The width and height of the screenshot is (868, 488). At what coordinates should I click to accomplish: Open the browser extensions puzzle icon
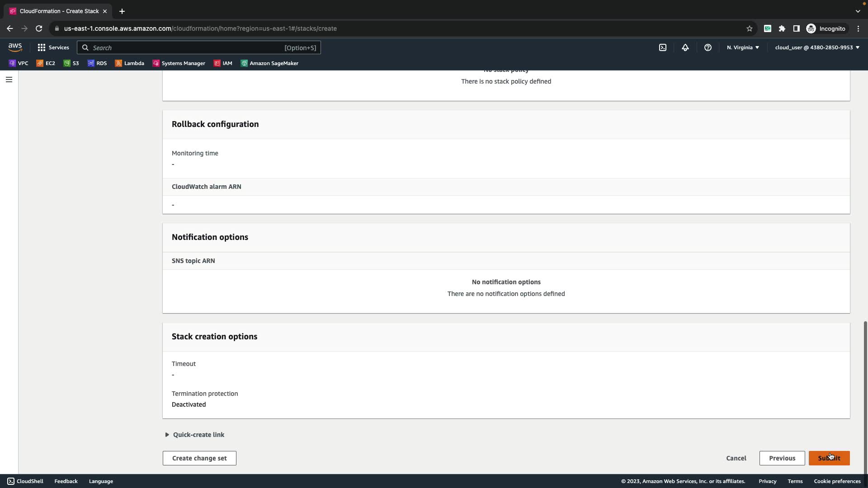pos(782,28)
